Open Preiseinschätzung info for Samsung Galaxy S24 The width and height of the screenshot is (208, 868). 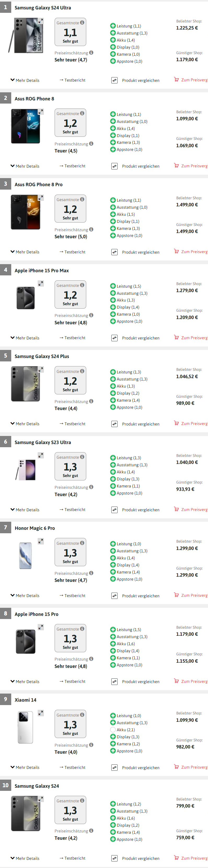point(91,831)
